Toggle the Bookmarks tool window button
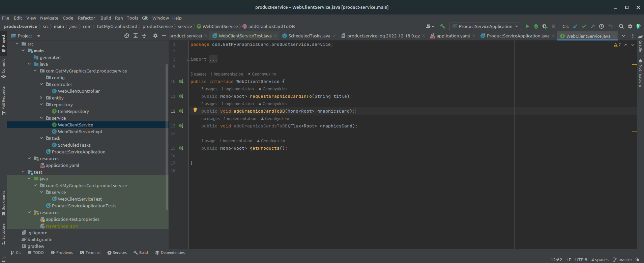 coord(3,203)
